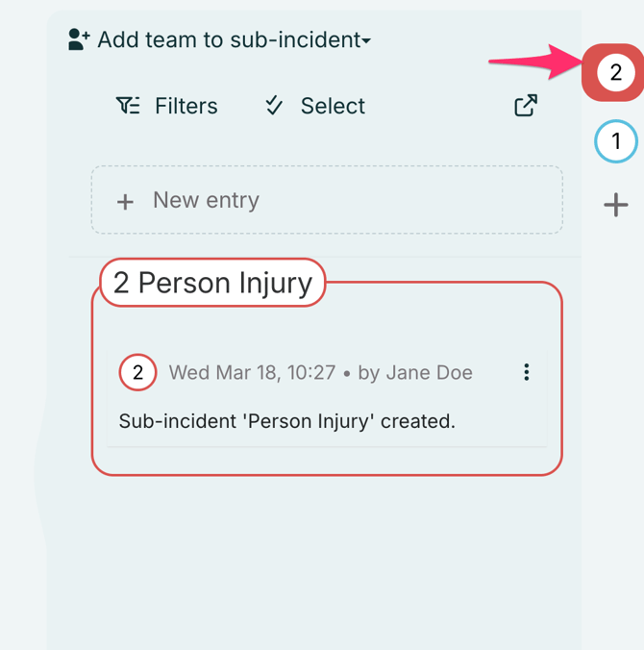Add a new sub-incident with the plus icon

(x=615, y=205)
